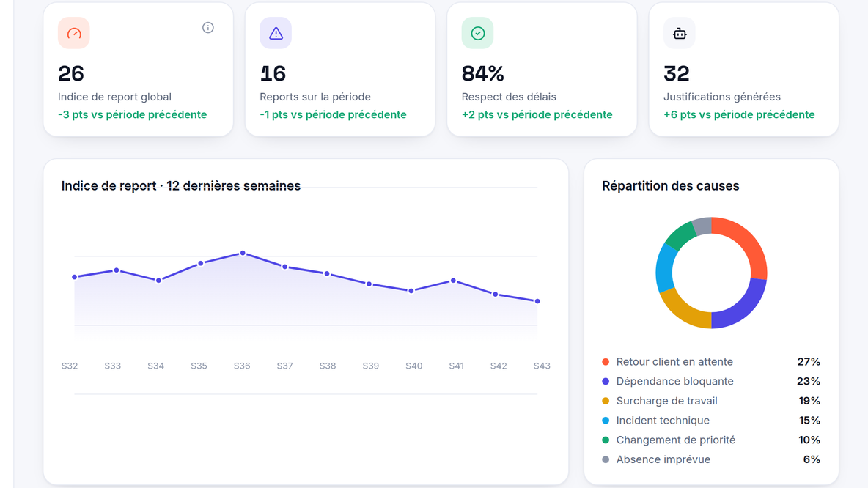Click the 'Incident technique' legend label

pyautogui.click(x=663, y=421)
